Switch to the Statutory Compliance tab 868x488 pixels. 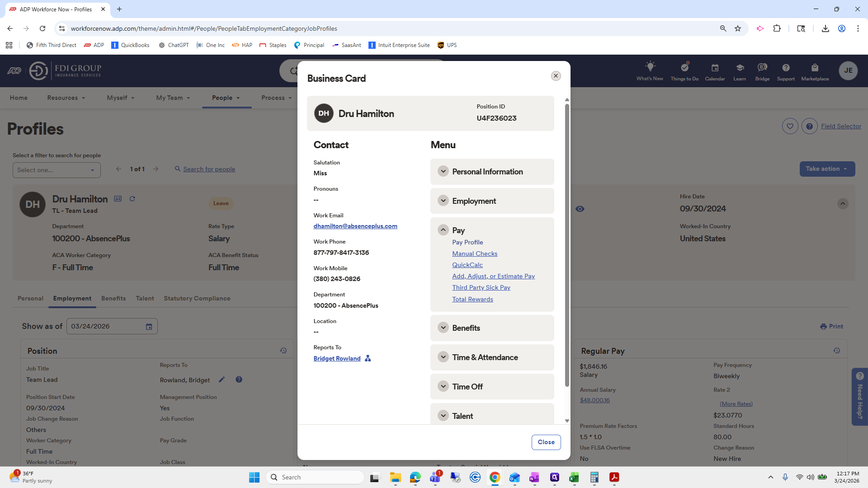coord(197,298)
